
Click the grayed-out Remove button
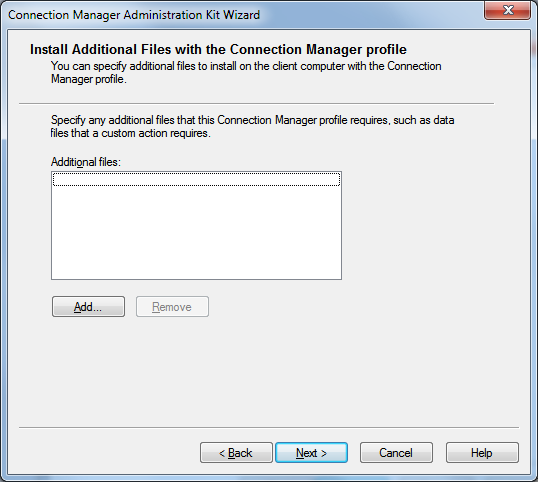[172, 306]
